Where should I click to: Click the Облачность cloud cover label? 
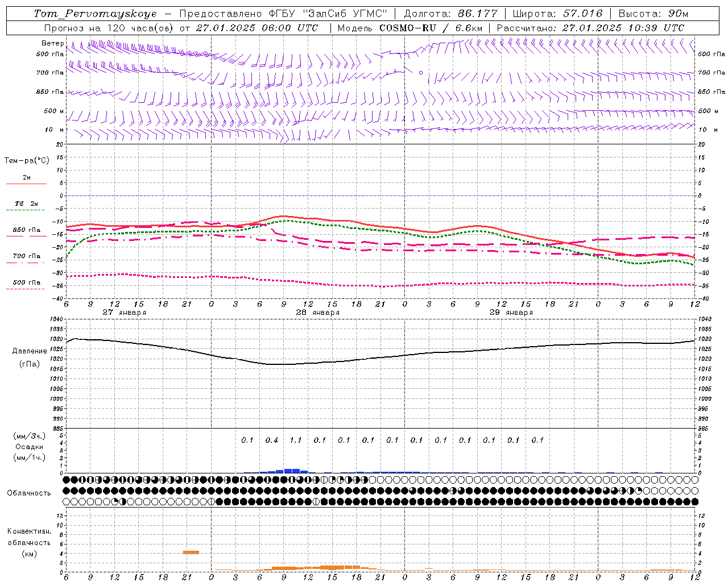[29, 493]
